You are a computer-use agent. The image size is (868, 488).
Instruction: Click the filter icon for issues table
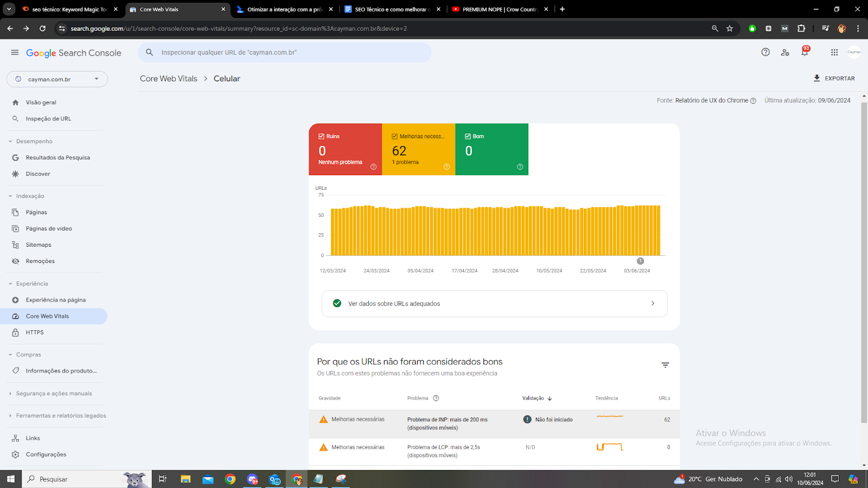tap(665, 365)
